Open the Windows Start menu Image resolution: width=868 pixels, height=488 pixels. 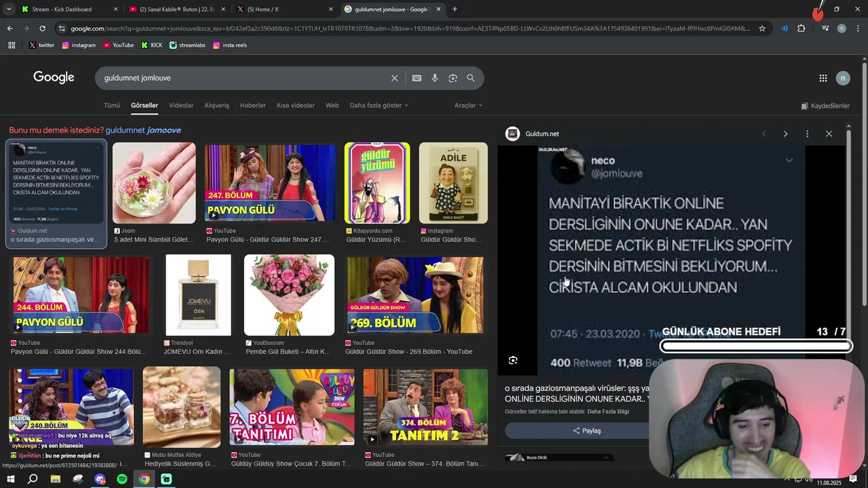pyautogui.click(x=10, y=479)
